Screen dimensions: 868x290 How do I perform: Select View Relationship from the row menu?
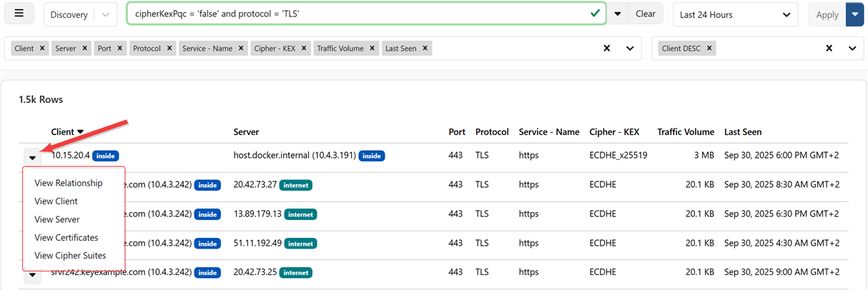pyautogui.click(x=69, y=184)
